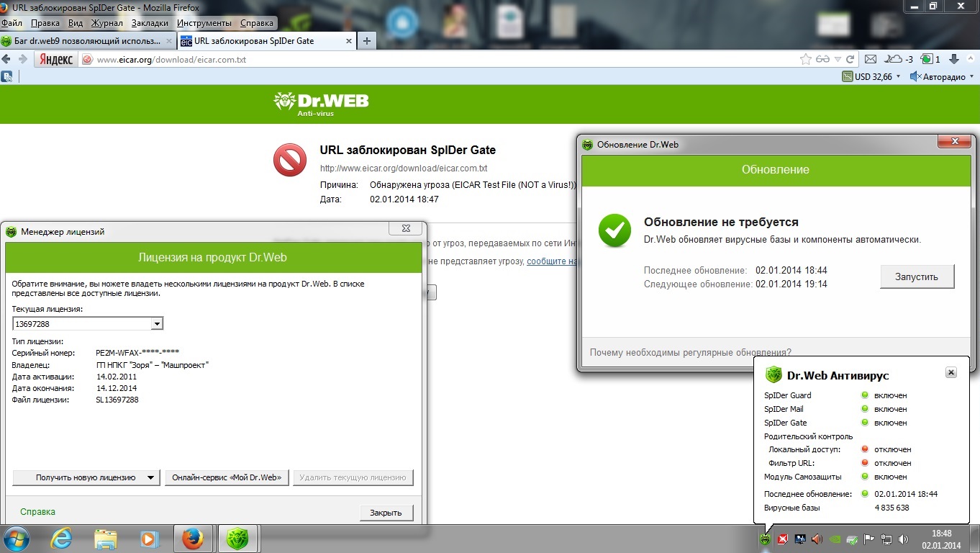Toggle Модуль Самозащиты status indicator

pos(865,477)
